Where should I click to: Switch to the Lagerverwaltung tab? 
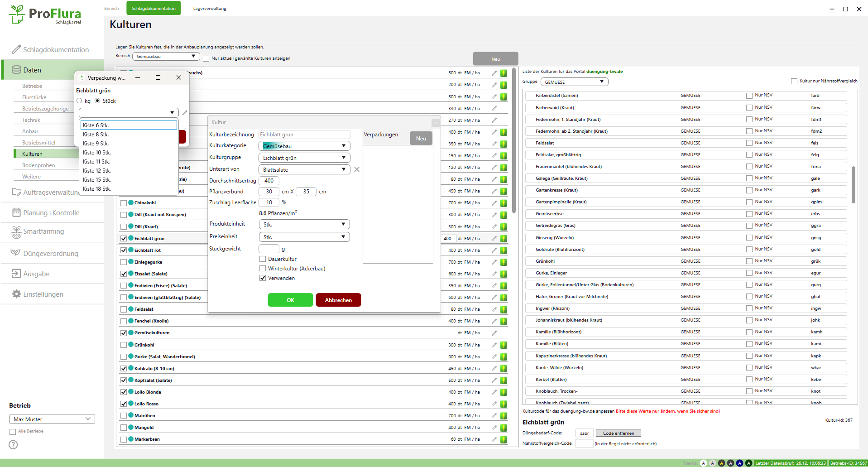pos(210,9)
